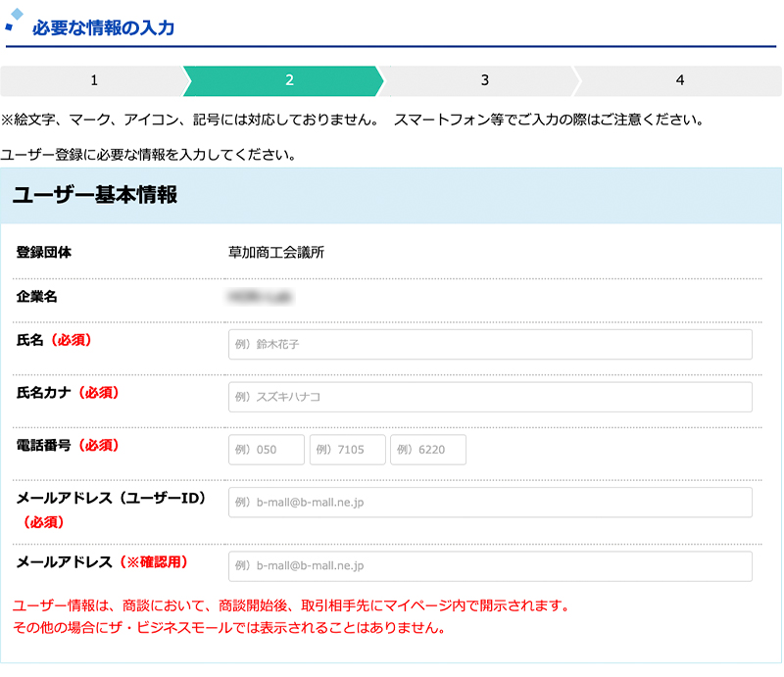Image resolution: width=784 pixels, height=677 pixels.
Task: Select the last phone number box (6220)
Action: 427,450
